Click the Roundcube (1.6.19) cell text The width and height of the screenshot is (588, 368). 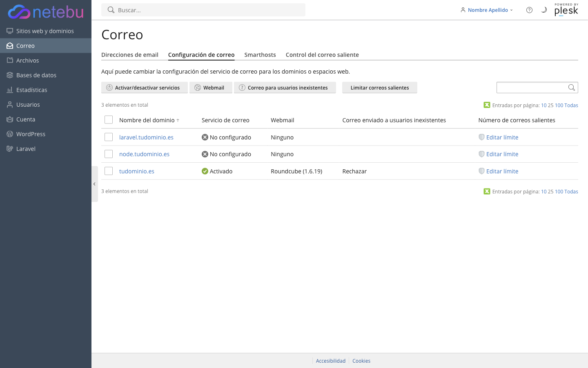pyautogui.click(x=296, y=171)
